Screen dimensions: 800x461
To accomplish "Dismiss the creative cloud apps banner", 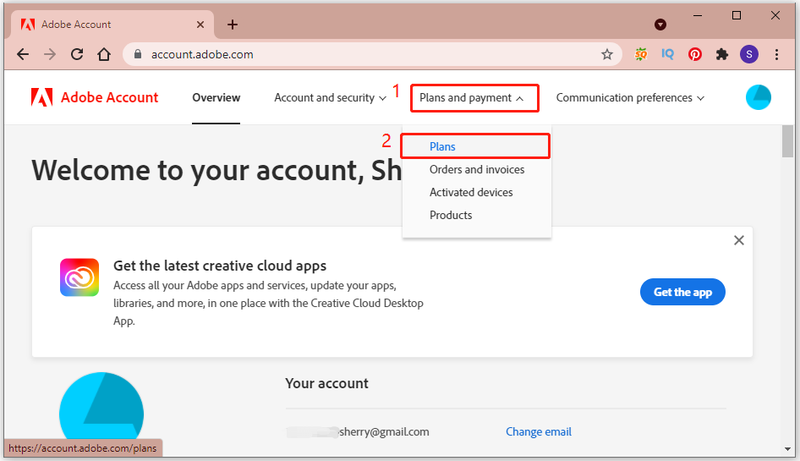I will click(x=738, y=240).
